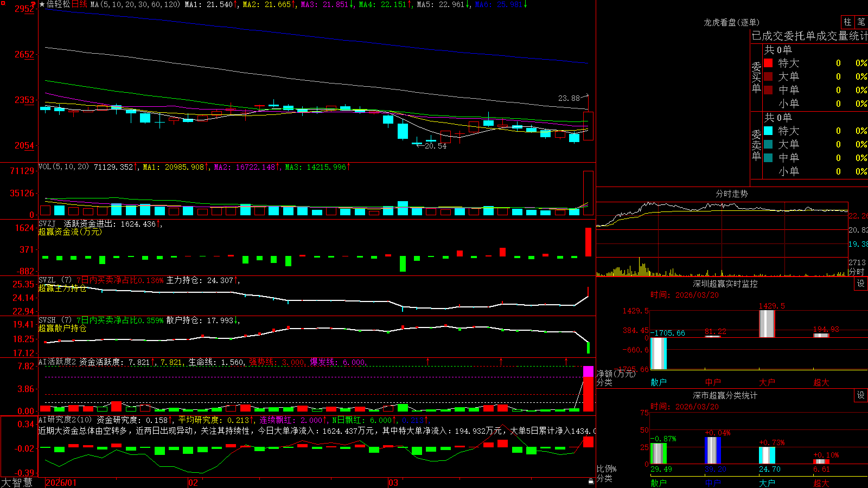Image resolution: width=868 pixels, height=488 pixels.
Task: Click the small red square icon in the top-left corner
Action: pos(3,3)
